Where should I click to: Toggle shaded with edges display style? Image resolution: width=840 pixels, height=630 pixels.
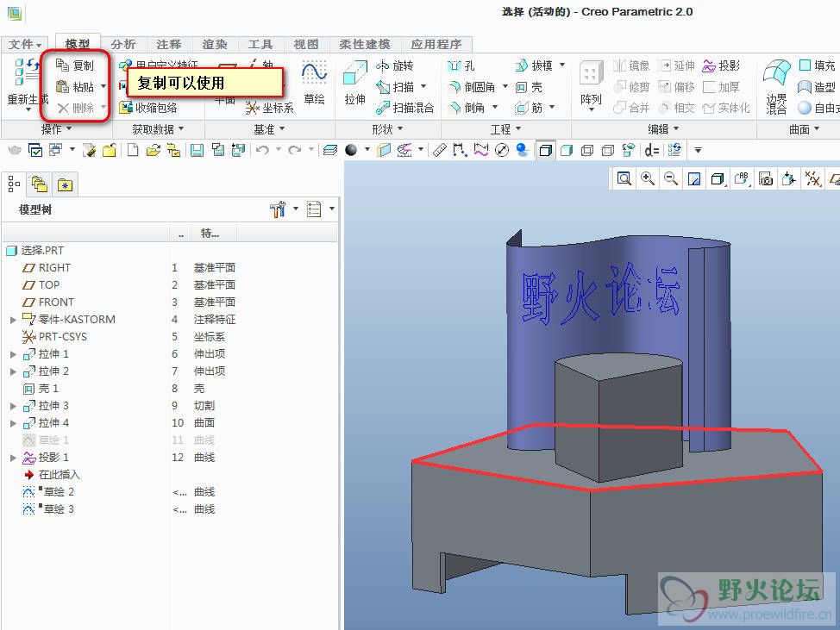click(x=545, y=150)
